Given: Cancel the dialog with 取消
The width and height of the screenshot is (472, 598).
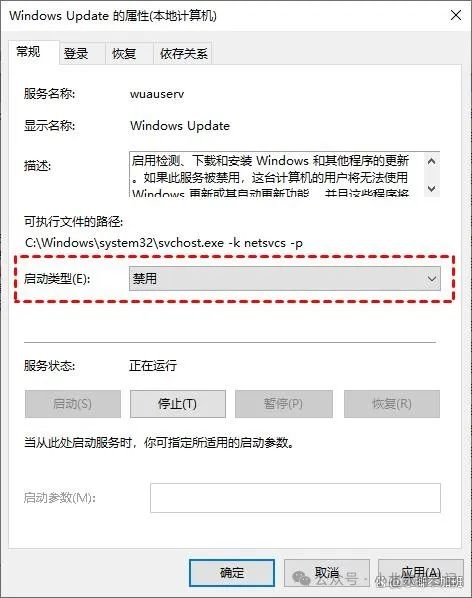Looking at the screenshot, I should coord(327,573).
